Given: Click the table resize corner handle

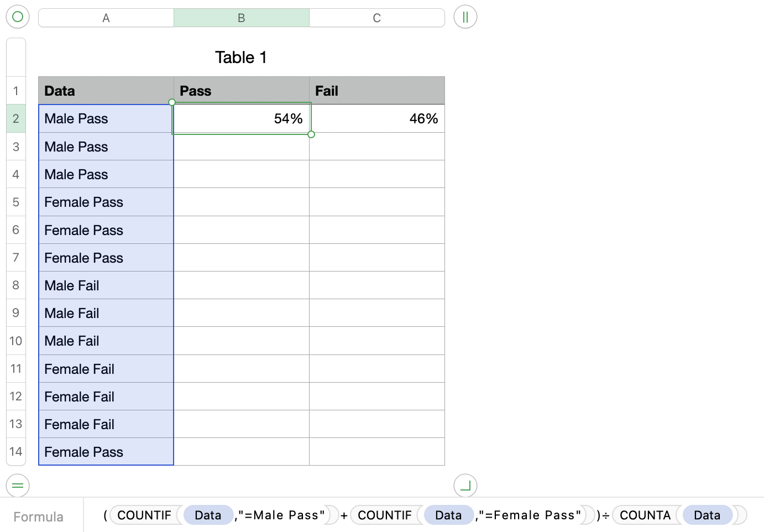Looking at the screenshot, I should coord(465,486).
